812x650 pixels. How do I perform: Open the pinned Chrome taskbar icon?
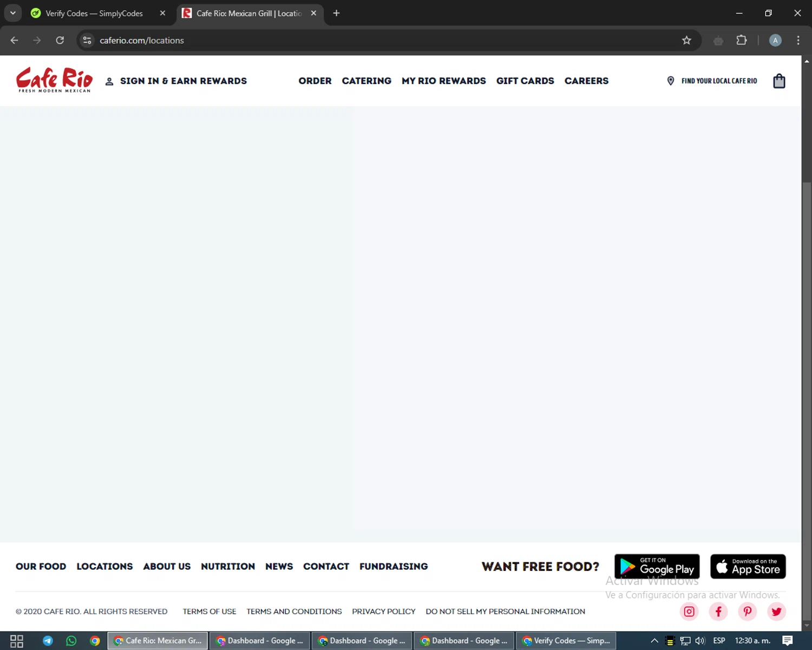(x=95, y=641)
